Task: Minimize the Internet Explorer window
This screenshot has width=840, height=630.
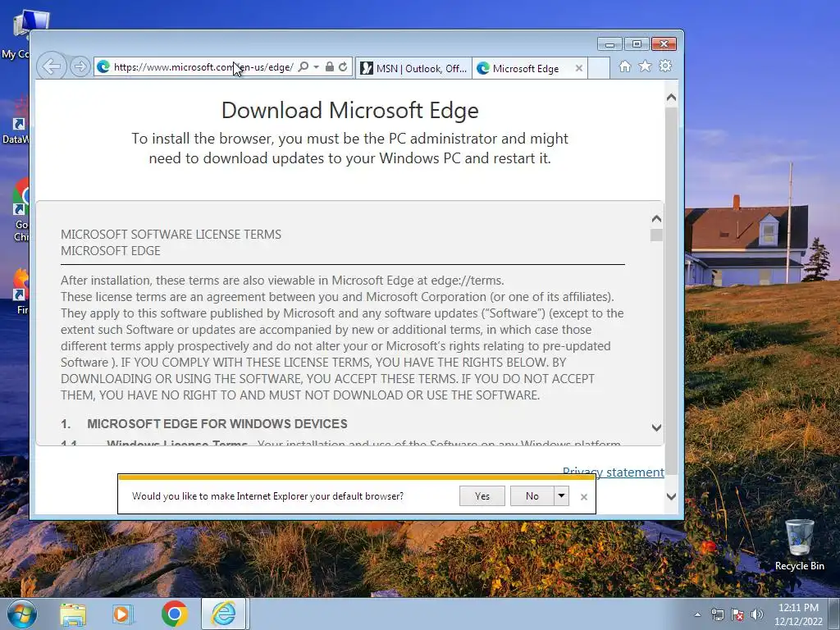Action: click(x=609, y=44)
